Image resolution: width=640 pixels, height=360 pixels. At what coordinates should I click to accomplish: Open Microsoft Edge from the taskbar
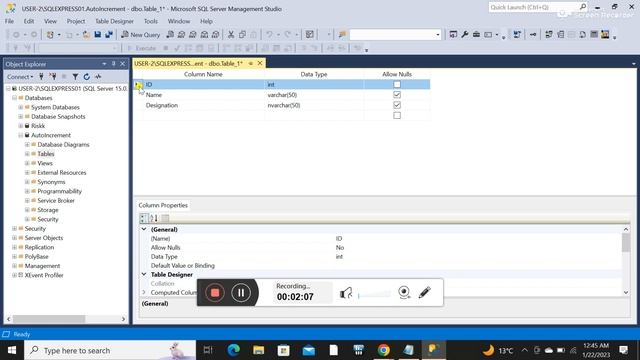(234, 350)
